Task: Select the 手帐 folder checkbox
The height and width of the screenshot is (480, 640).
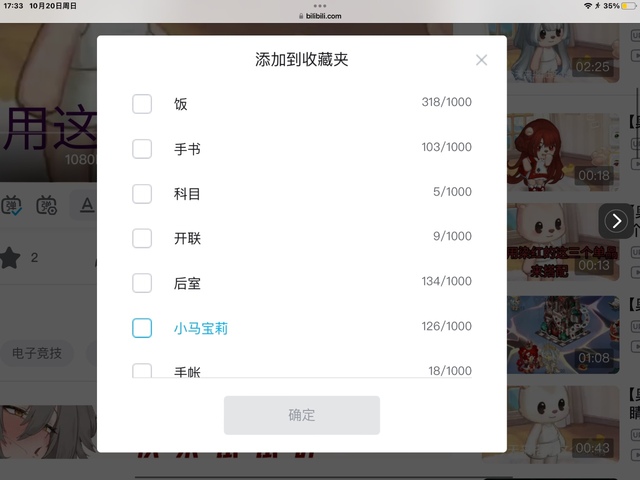Action: pyautogui.click(x=142, y=370)
